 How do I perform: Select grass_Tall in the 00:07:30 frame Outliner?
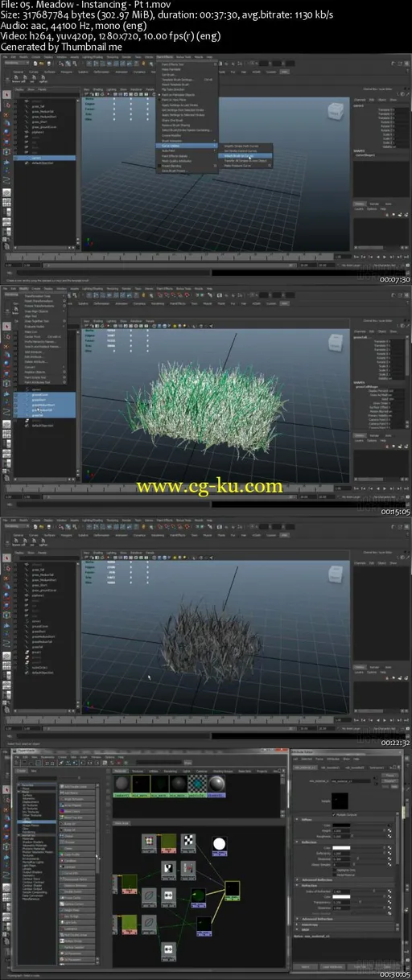[x=38, y=106]
